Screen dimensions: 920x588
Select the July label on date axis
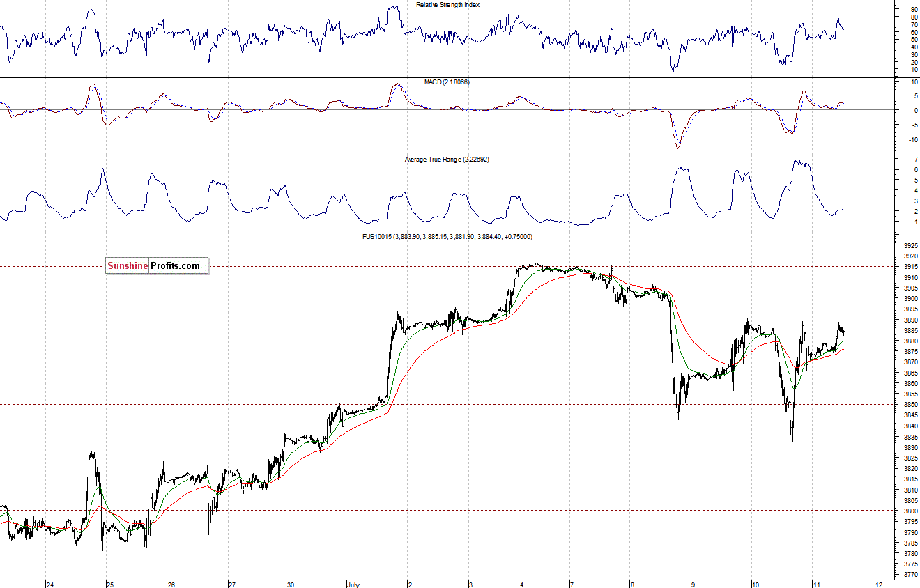[354, 584]
